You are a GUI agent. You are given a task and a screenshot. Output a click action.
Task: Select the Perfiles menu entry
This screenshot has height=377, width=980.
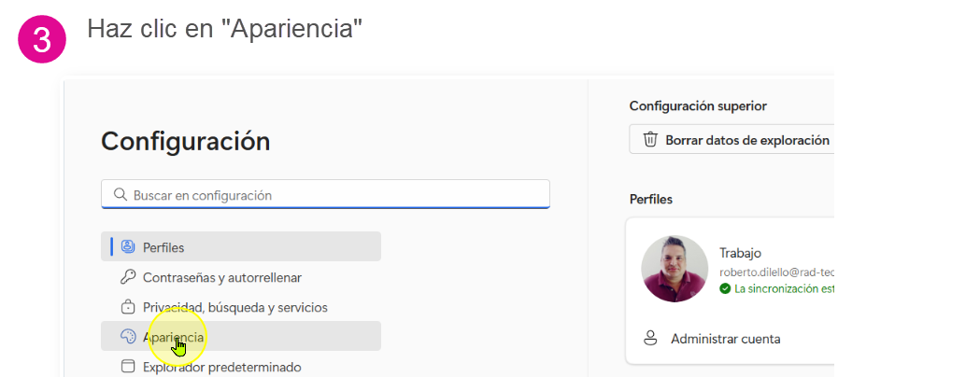click(163, 247)
